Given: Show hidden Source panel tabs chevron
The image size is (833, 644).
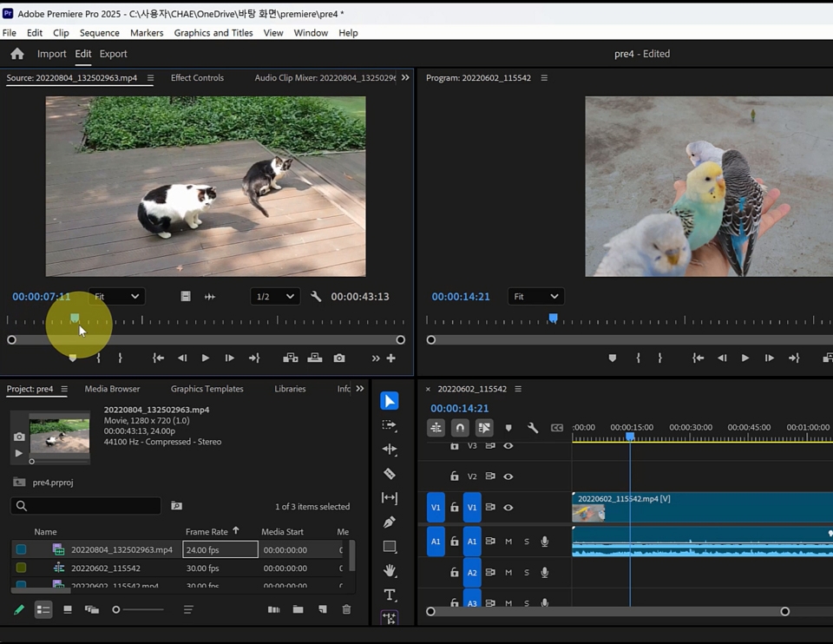Looking at the screenshot, I should click(x=405, y=77).
